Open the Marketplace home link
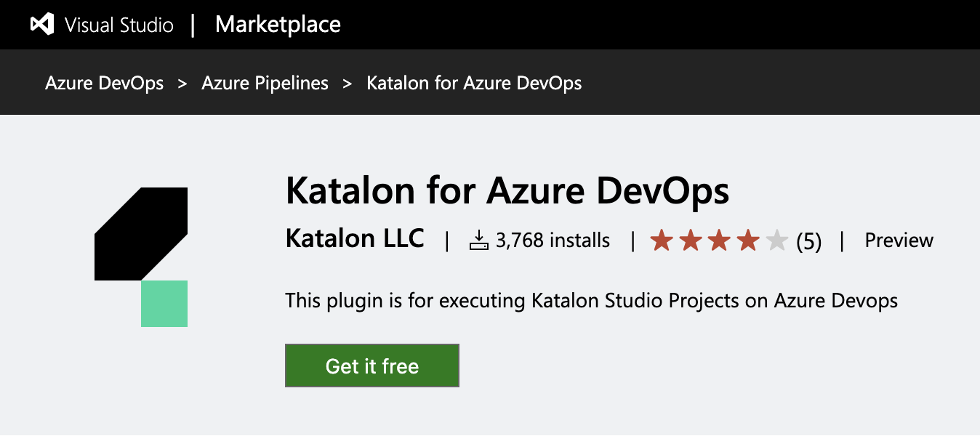 click(x=278, y=25)
